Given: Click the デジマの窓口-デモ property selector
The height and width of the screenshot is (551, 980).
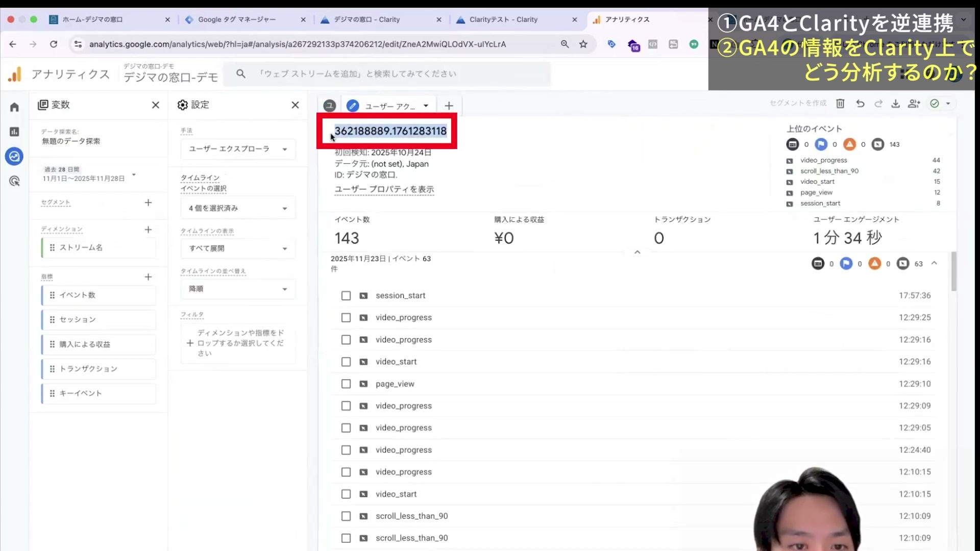Looking at the screenshot, I should 171,73.
